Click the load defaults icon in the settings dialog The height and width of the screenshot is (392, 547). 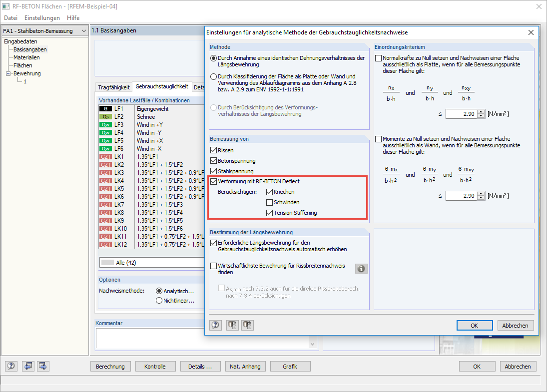pos(247,325)
